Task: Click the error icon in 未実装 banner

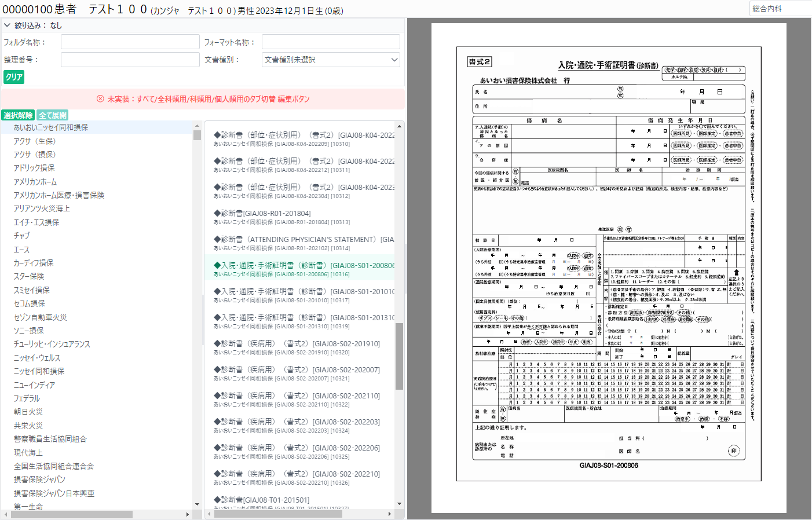Action: pyautogui.click(x=100, y=99)
